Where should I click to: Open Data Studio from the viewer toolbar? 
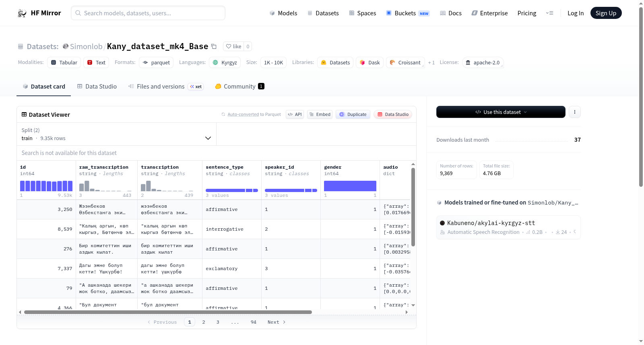point(393,114)
